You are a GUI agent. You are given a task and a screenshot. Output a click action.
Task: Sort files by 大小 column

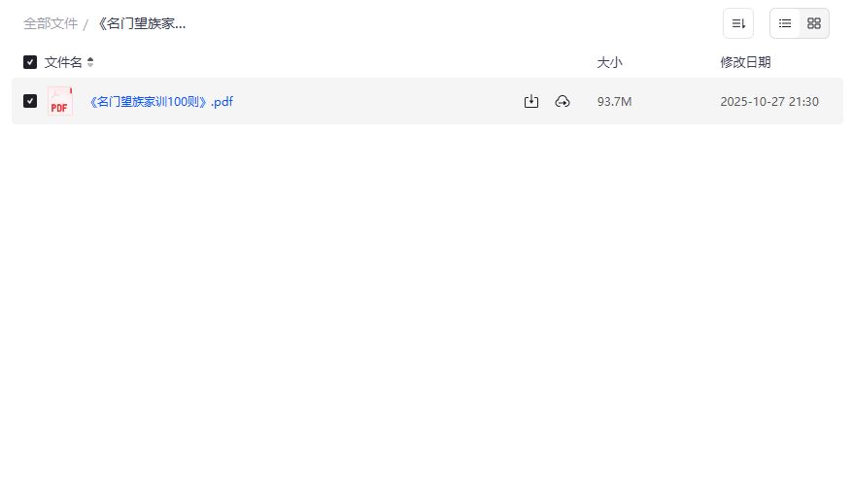coord(609,62)
